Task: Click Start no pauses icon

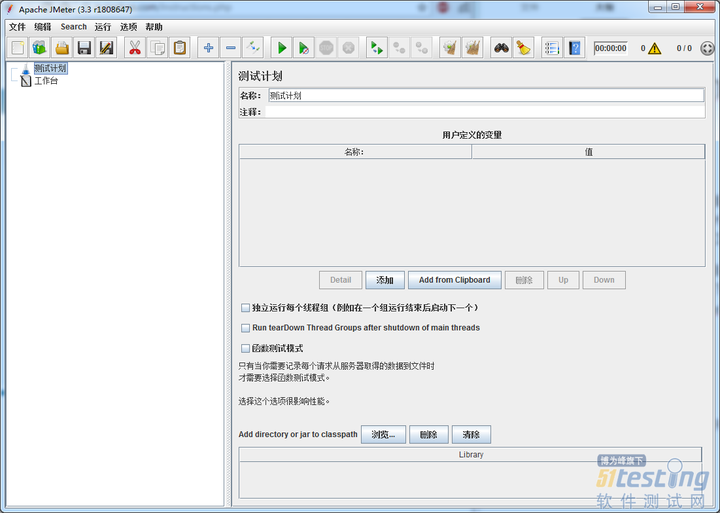Action: click(x=304, y=48)
